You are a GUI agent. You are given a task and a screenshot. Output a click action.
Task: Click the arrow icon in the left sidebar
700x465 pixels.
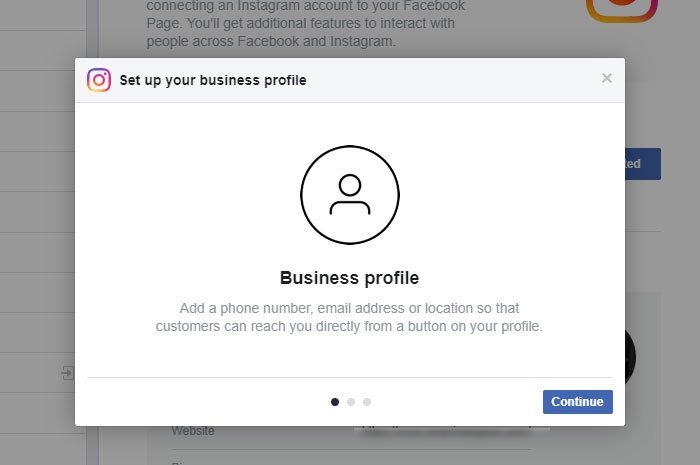pos(67,373)
